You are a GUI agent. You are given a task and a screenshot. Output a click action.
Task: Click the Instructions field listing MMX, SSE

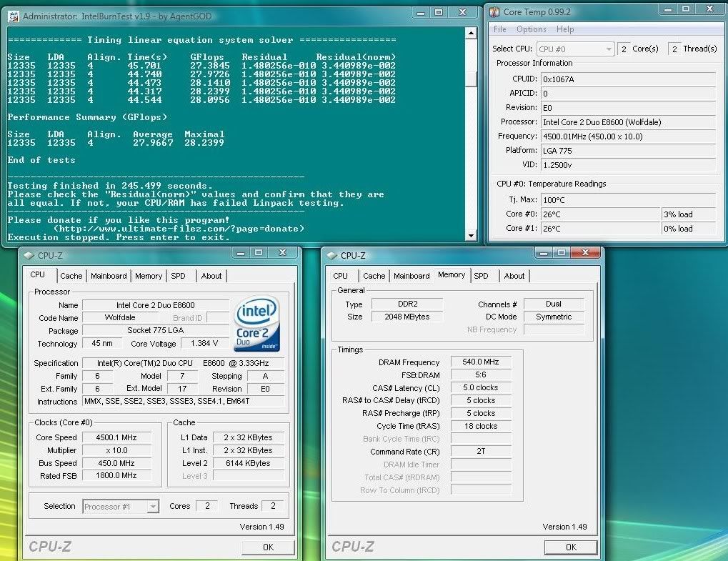184,401
